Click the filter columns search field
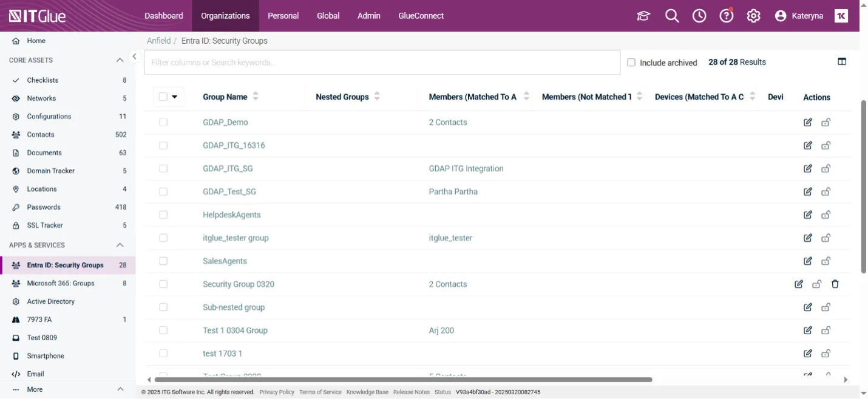Viewport: 868px width, 401px height. pos(382,62)
